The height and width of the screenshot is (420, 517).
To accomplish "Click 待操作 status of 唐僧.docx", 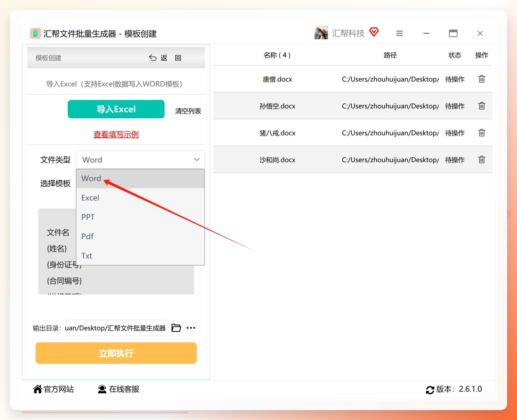I will click(x=455, y=79).
